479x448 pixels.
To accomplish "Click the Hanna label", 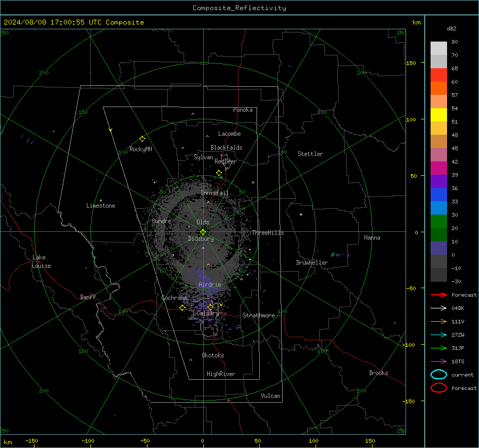I will point(372,238).
